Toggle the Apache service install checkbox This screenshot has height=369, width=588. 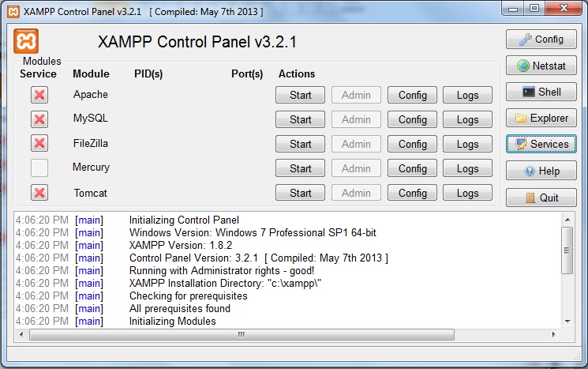pos(39,95)
